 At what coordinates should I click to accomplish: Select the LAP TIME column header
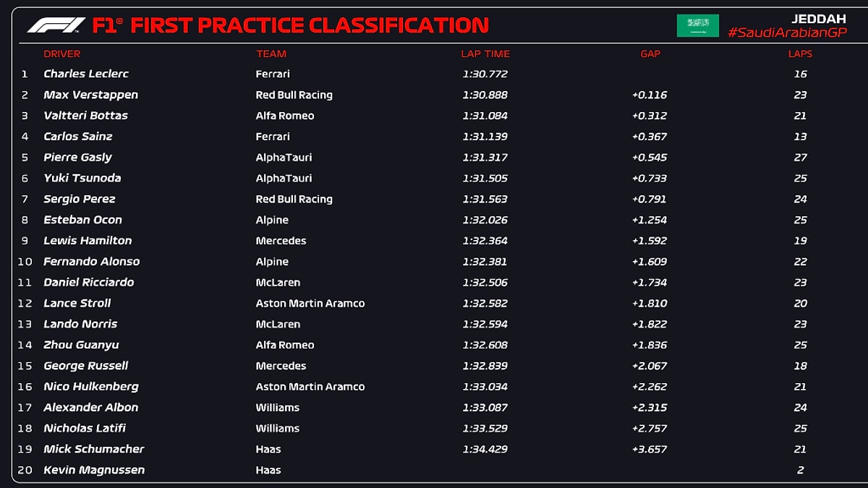pyautogui.click(x=485, y=53)
